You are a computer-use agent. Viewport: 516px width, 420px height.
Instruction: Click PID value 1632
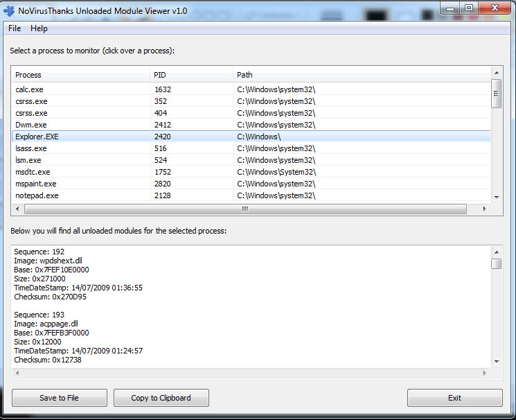[x=163, y=89]
